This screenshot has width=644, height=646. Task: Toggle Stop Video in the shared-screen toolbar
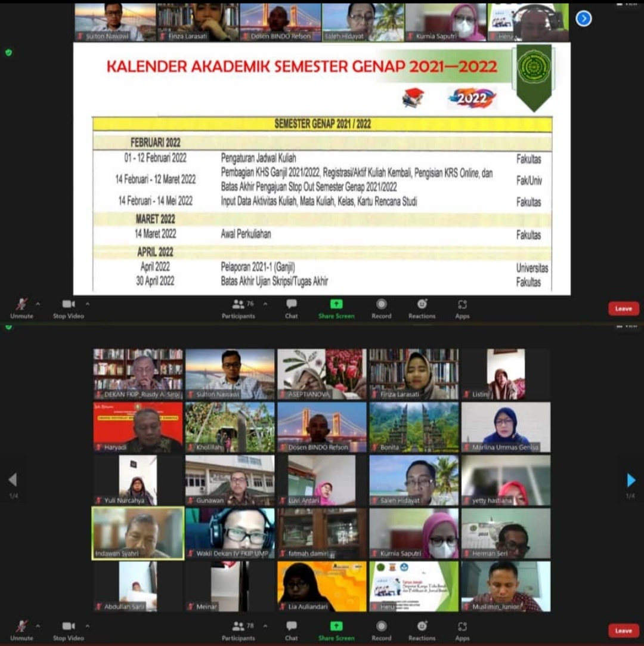[69, 308]
